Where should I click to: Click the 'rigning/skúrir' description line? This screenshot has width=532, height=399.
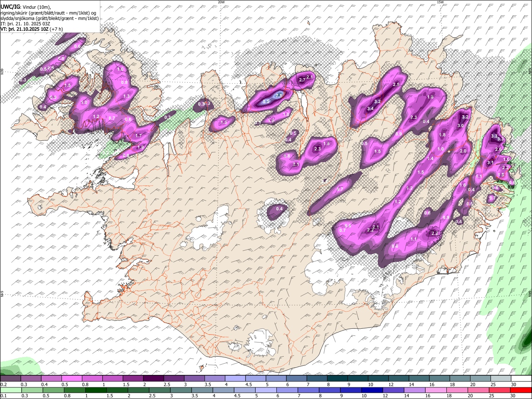coord(48,12)
